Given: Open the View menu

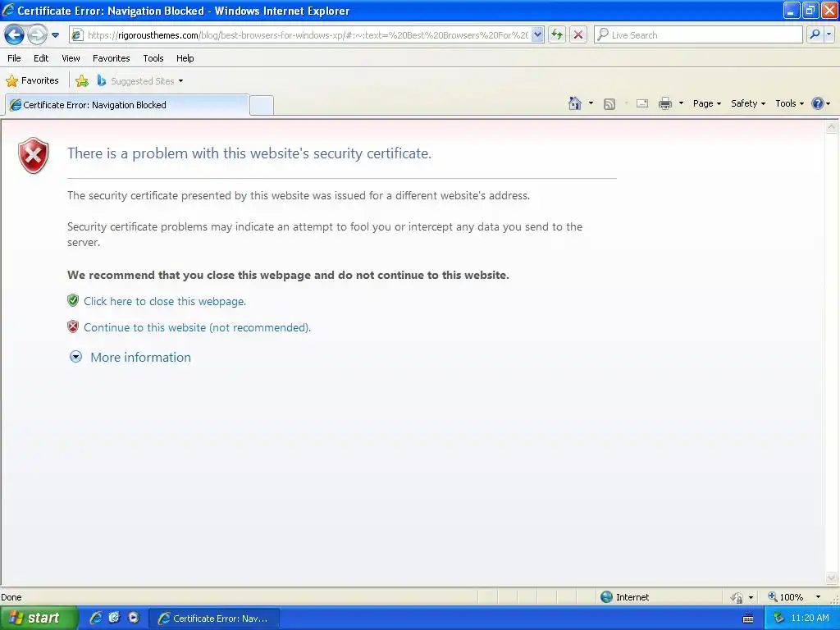Looking at the screenshot, I should 71,58.
